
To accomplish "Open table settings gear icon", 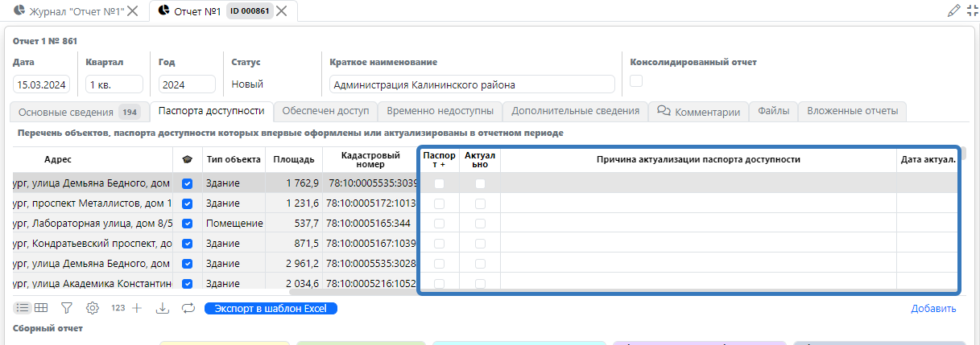I will [x=93, y=308].
